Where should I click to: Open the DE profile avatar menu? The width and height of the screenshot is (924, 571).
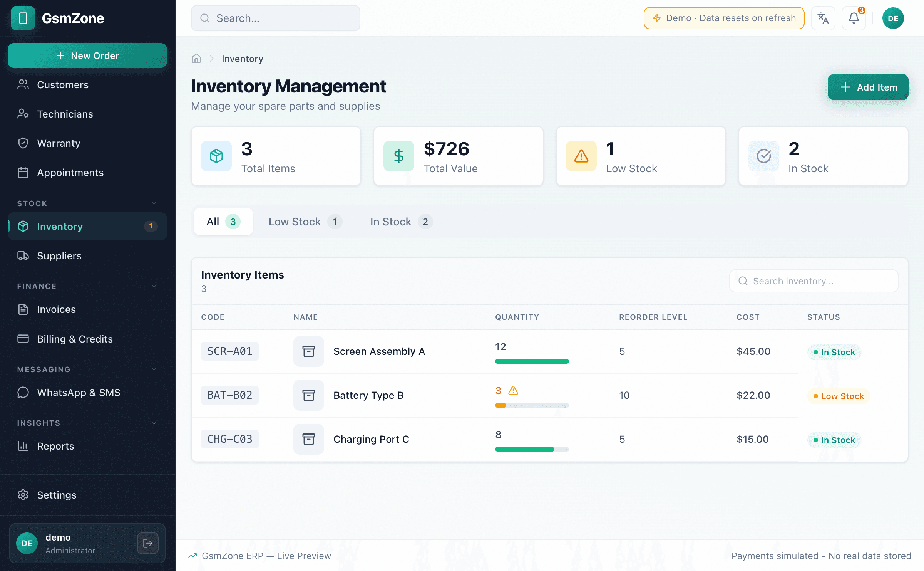[893, 18]
